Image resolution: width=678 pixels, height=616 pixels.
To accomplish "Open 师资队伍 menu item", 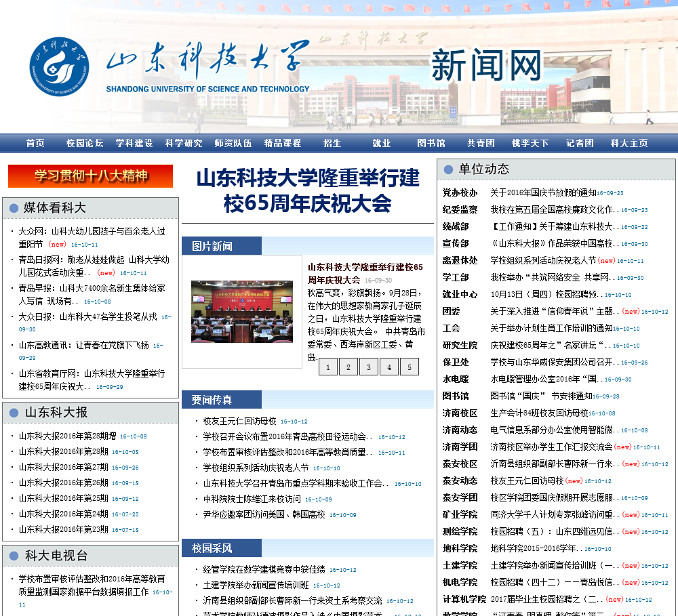I will pyautogui.click(x=233, y=143).
